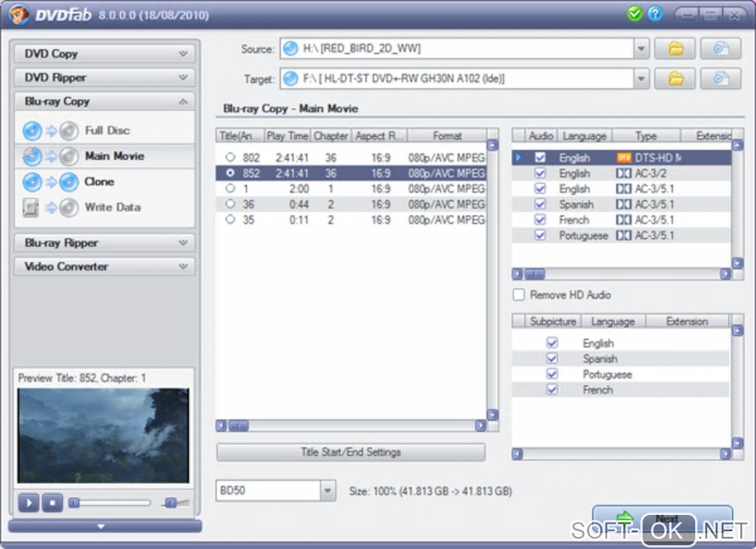Expand the DVD Ripper section
756x549 pixels.
pyautogui.click(x=105, y=77)
